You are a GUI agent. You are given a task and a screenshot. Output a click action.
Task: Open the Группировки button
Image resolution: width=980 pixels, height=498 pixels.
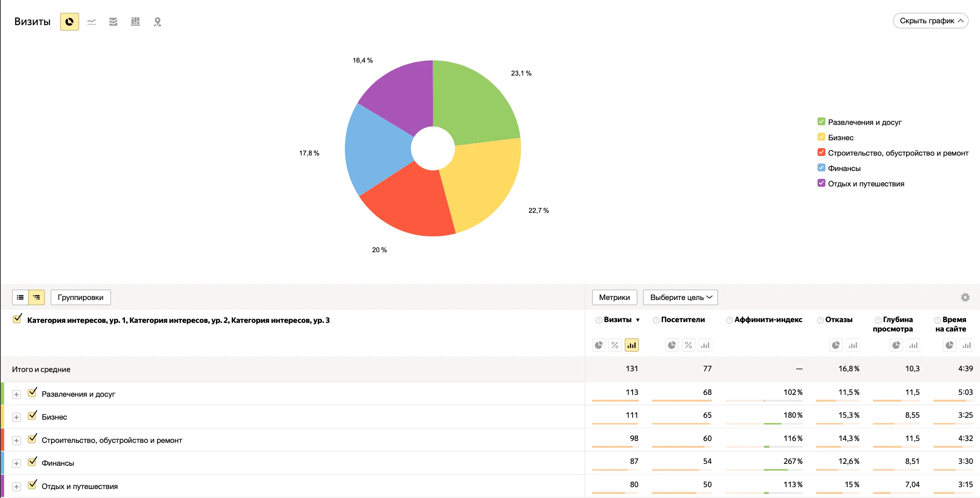(81, 297)
